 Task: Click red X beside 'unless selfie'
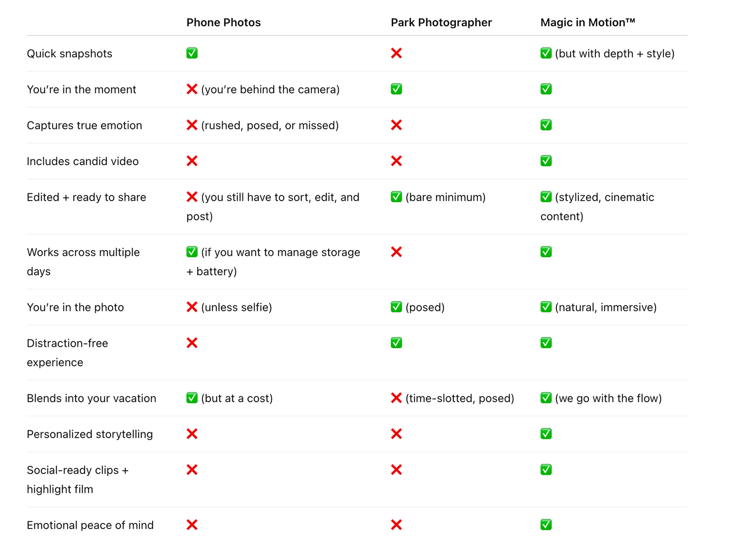pyautogui.click(x=192, y=307)
